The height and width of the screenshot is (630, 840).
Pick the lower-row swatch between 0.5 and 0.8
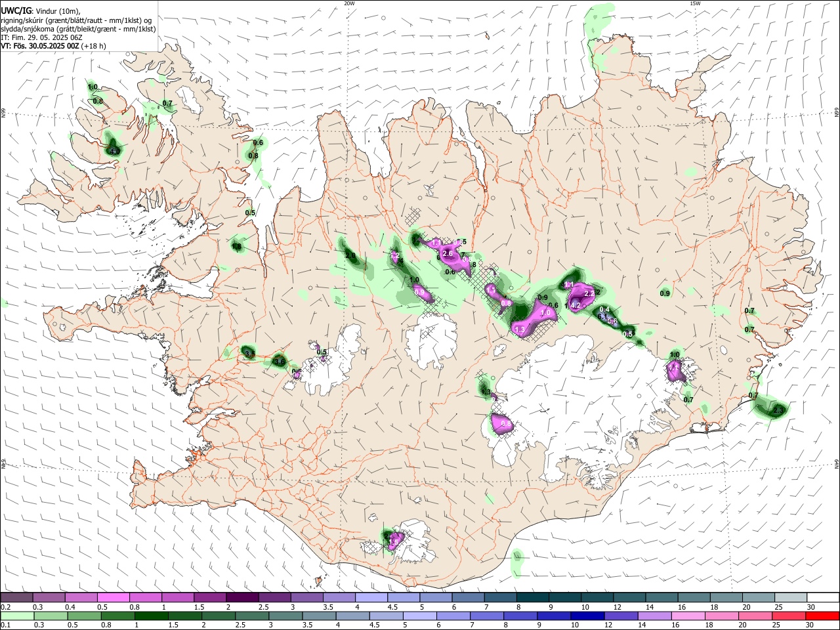(x=83, y=616)
